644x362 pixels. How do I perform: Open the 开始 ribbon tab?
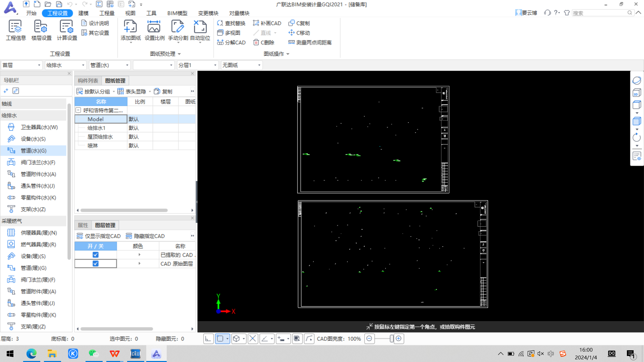(31, 13)
